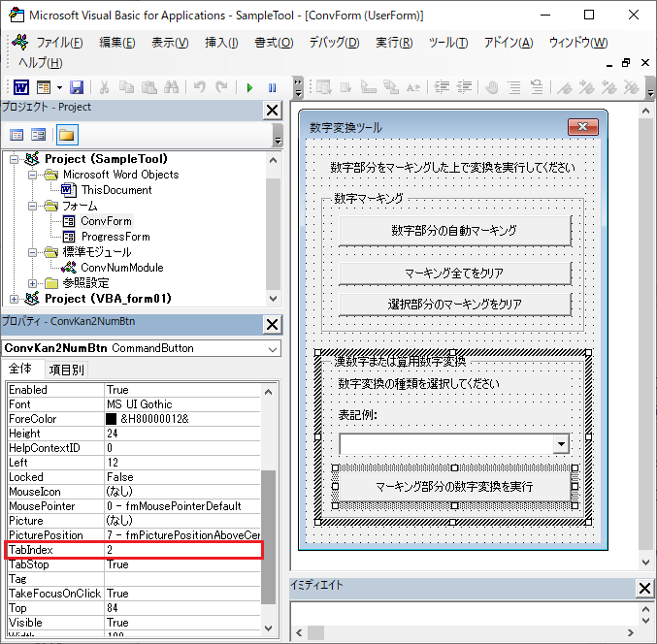657x644 pixels.
Task: Select ConvNumModule in project tree
Action: pyautogui.click(x=122, y=268)
